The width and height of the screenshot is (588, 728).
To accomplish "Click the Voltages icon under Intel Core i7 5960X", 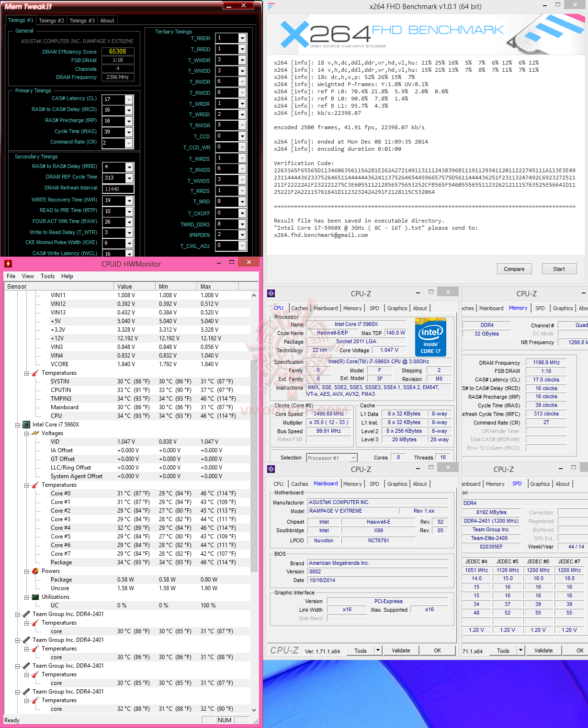I will tap(35, 433).
